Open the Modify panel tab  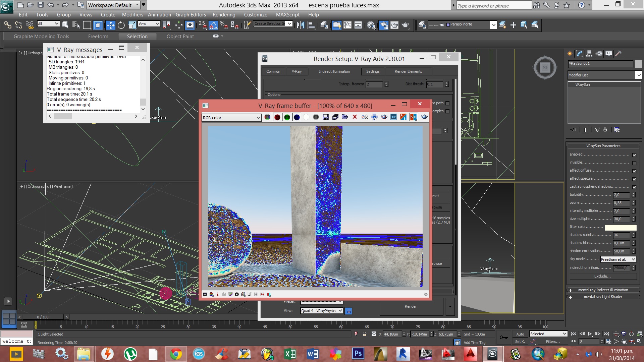coord(579,53)
